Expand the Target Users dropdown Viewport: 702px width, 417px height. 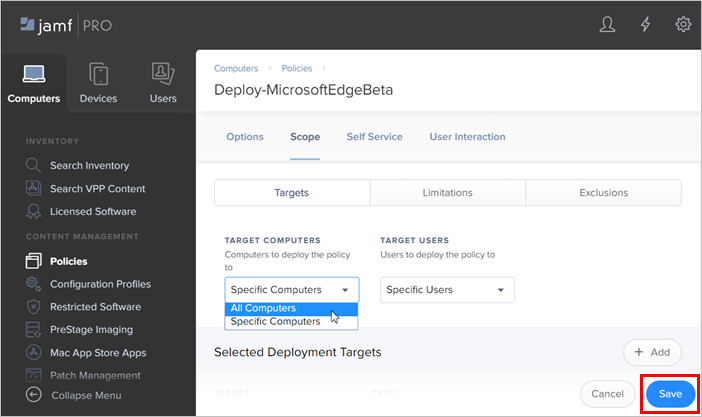coord(447,290)
